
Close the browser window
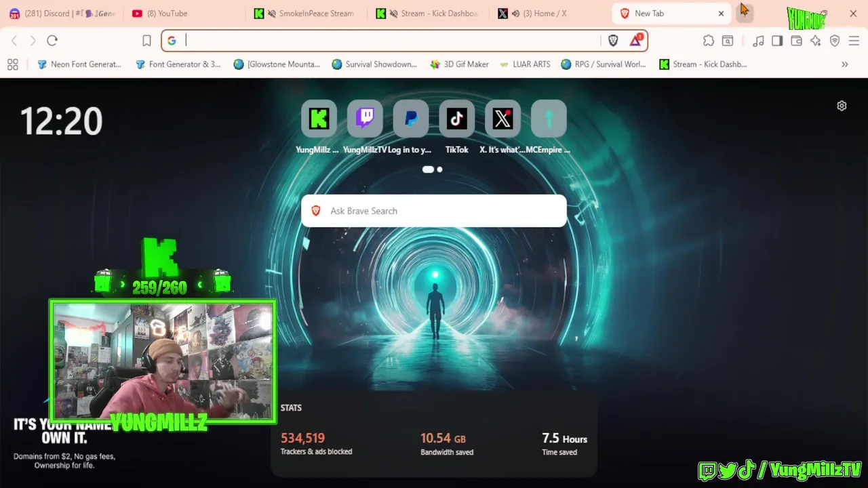[853, 14]
